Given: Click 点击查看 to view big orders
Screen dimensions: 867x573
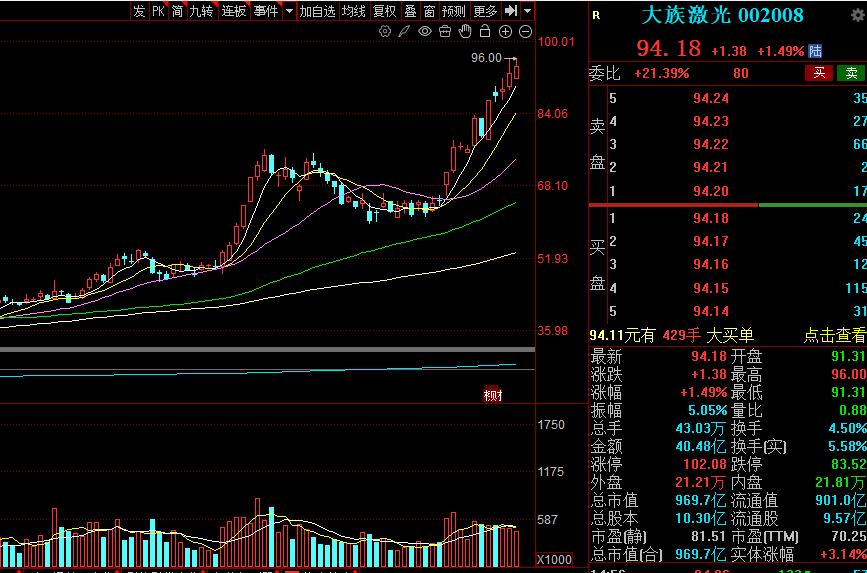Looking at the screenshot, I should click(x=834, y=336).
